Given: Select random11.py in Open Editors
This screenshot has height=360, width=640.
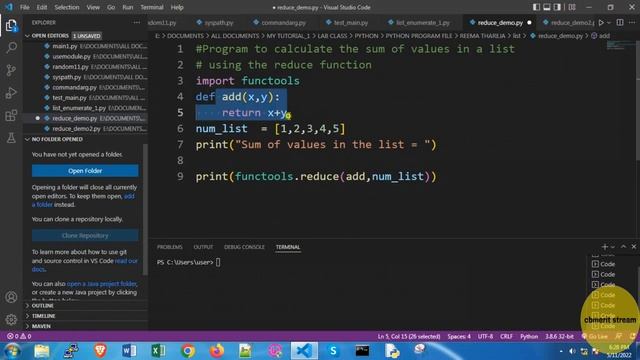Looking at the screenshot, I should 85,67.
